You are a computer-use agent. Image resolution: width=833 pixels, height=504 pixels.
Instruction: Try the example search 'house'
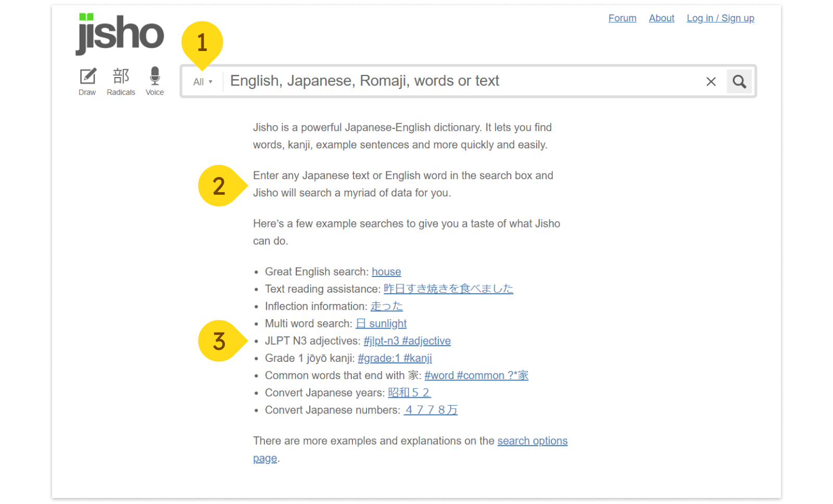[x=386, y=272]
